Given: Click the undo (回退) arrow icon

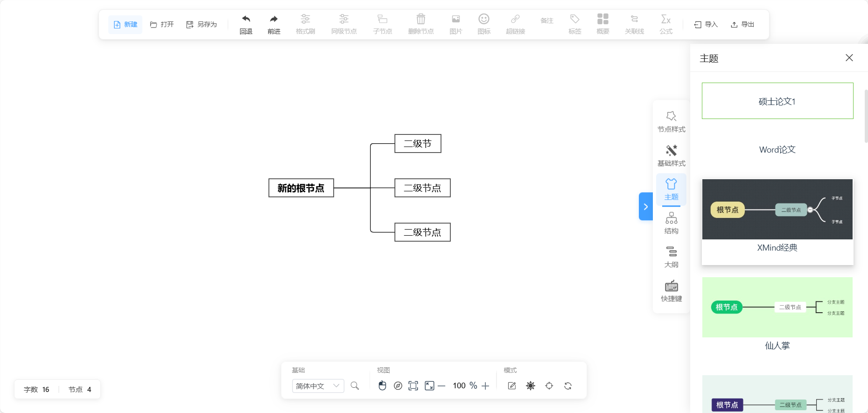Looking at the screenshot, I should click(246, 19).
